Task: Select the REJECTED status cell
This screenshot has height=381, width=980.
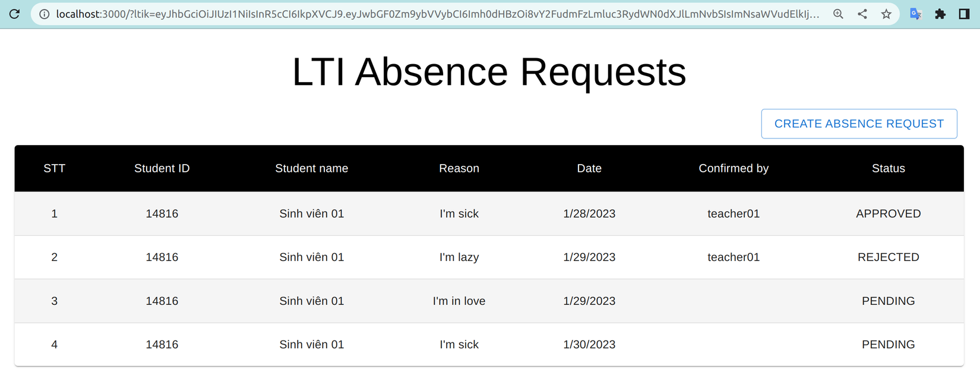Action: (x=888, y=257)
